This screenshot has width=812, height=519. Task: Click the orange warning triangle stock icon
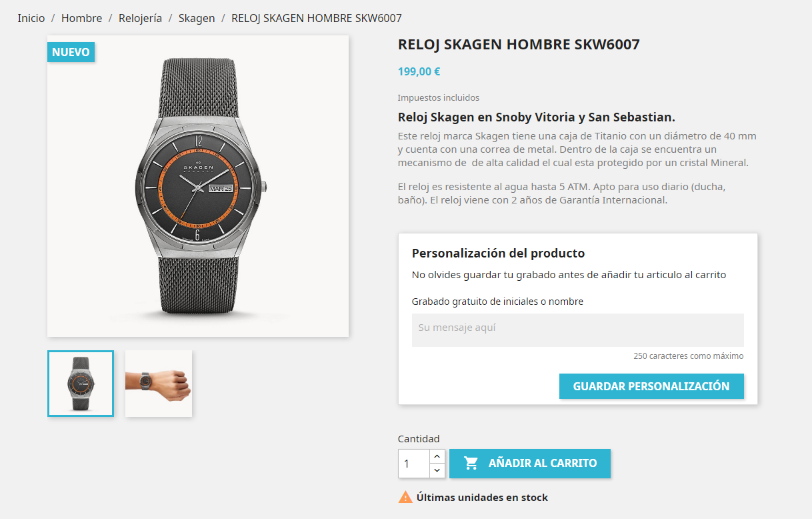(405, 497)
